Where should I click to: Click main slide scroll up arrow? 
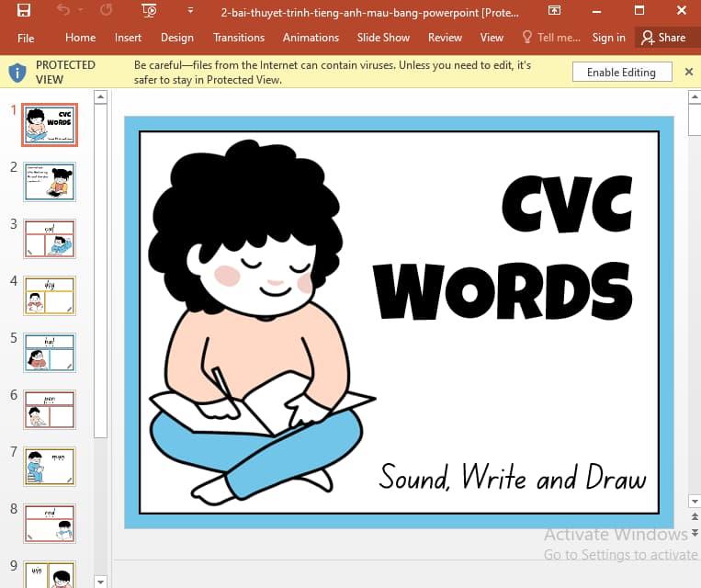click(695, 96)
